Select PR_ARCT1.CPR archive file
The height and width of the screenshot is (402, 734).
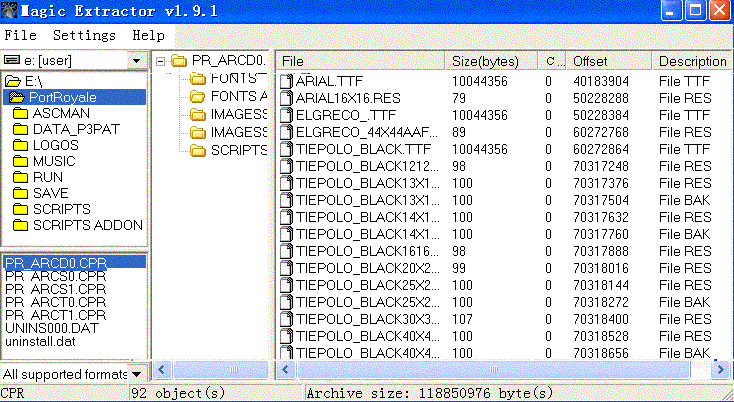[56, 315]
